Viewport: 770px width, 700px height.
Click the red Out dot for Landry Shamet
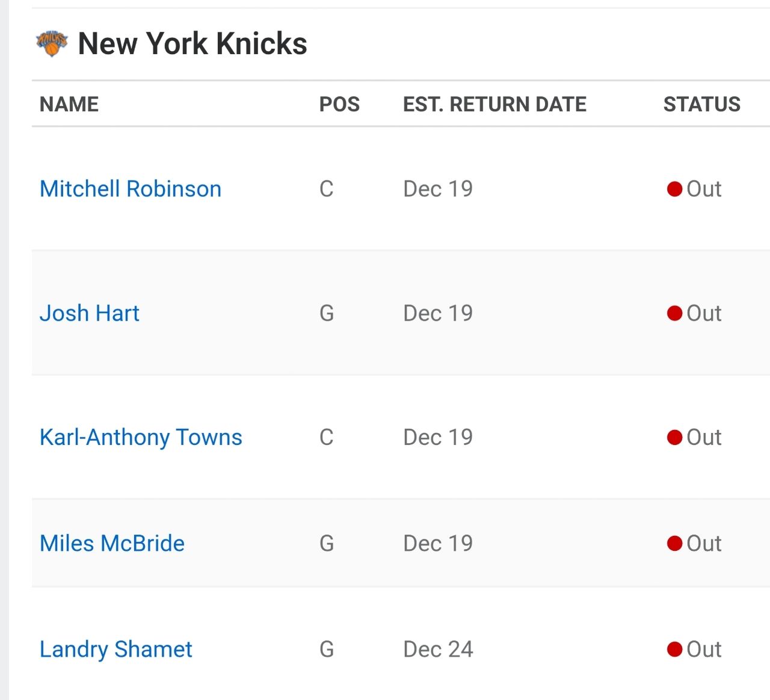674,649
